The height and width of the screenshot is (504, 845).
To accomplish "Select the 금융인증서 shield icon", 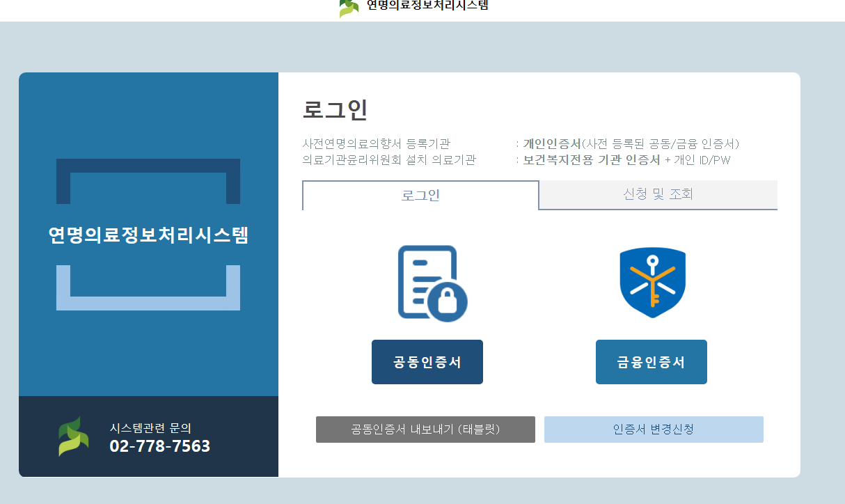I will (x=651, y=281).
